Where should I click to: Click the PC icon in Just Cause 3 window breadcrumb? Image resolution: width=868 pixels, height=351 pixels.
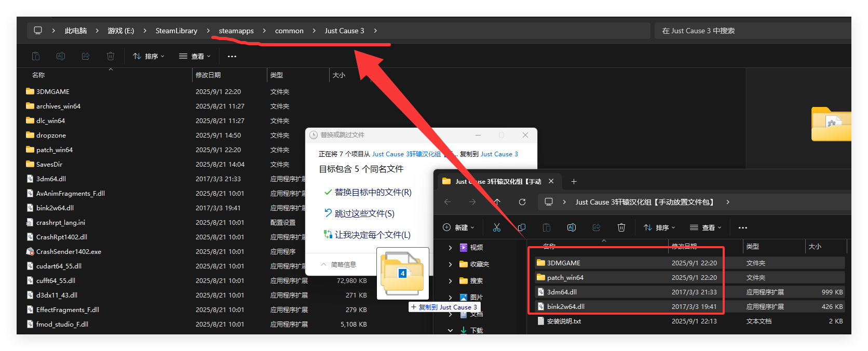click(x=38, y=31)
